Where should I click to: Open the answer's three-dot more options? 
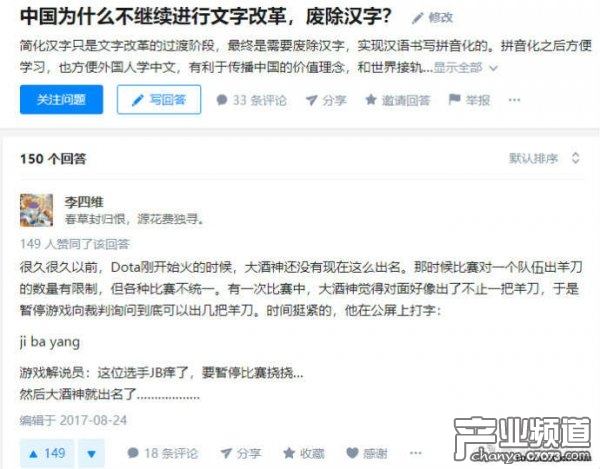(x=416, y=453)
